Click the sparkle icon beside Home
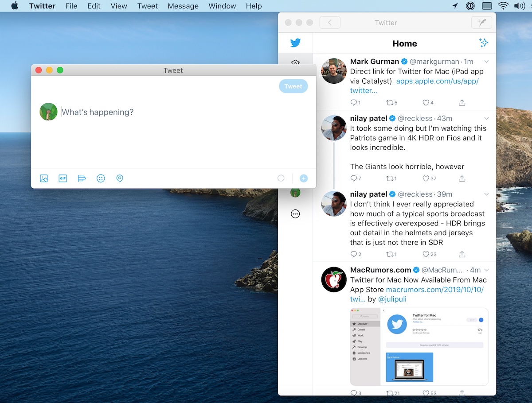532x403 pixels. coord(483,43)
